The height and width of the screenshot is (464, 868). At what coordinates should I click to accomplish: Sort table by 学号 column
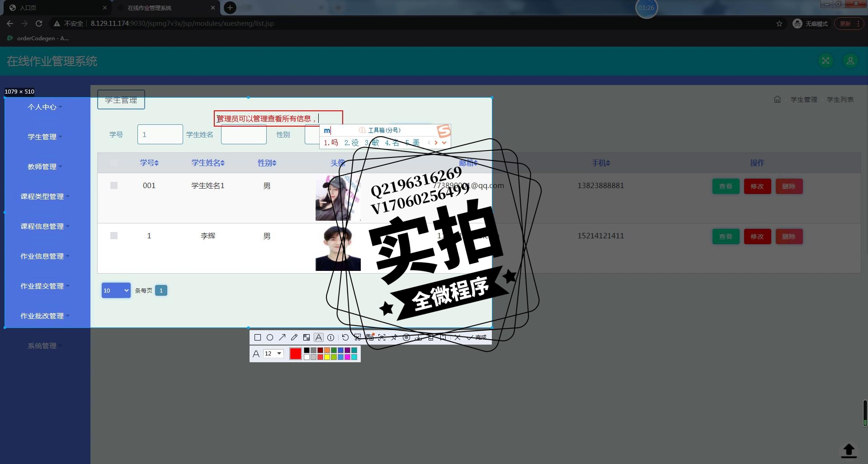149,163
